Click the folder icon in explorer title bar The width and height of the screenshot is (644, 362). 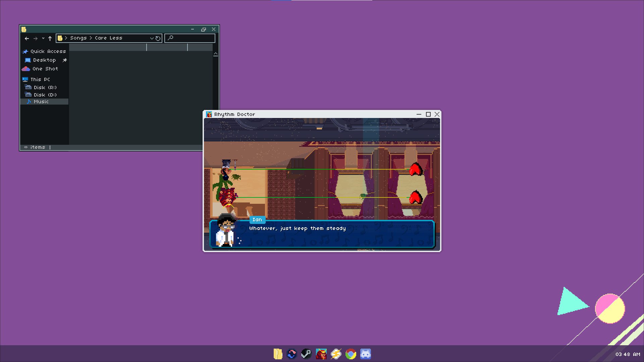pyautogui.click(x=24, y=29)
